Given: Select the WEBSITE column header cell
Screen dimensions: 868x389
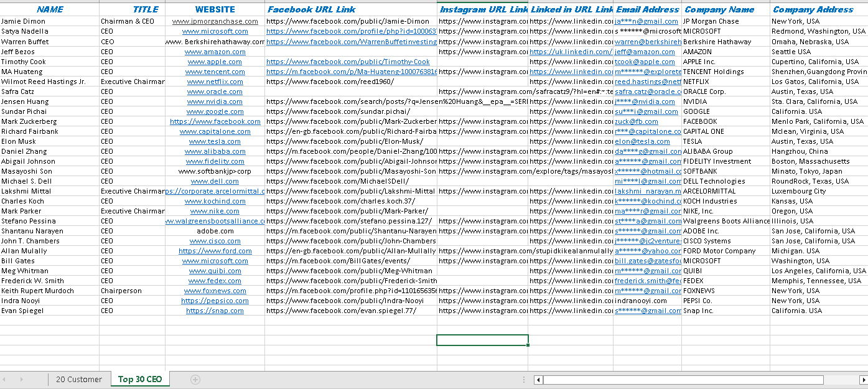Looking at the screenshot, I should click(x=215, y=9).
